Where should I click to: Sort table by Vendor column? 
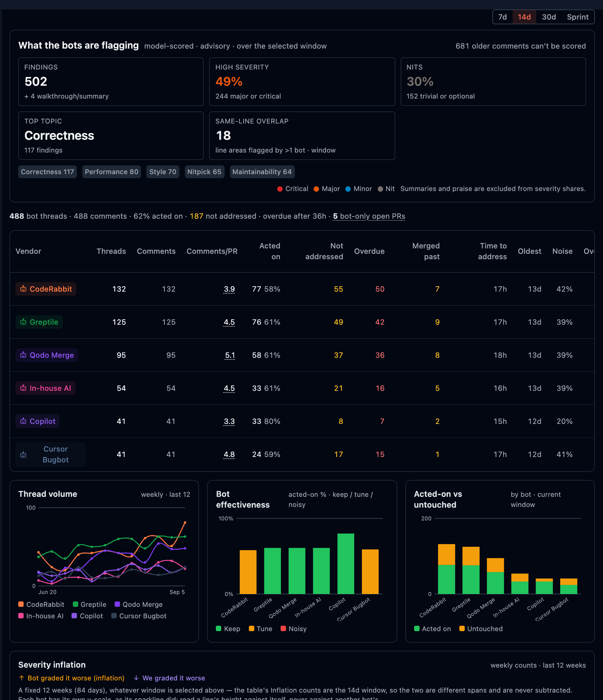pos(28,251)
